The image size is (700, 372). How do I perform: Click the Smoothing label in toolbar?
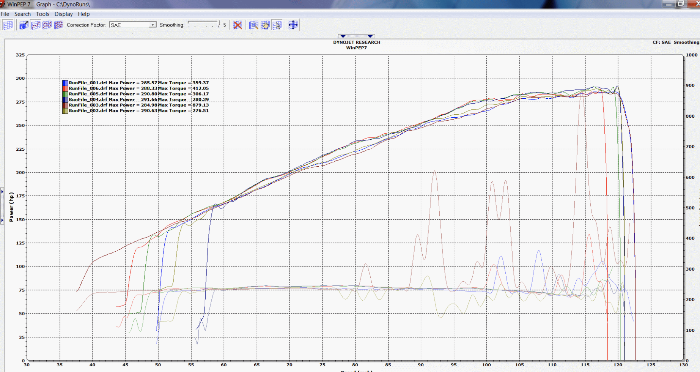(171, 25)
